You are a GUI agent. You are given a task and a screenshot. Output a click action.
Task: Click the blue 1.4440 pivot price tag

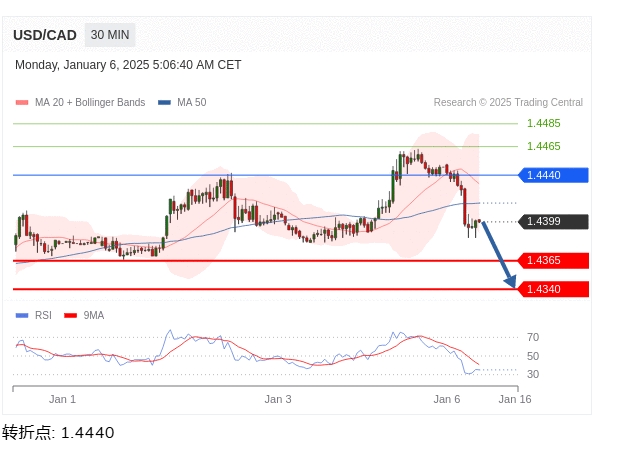pyautogui.click(x=553, y=175)
